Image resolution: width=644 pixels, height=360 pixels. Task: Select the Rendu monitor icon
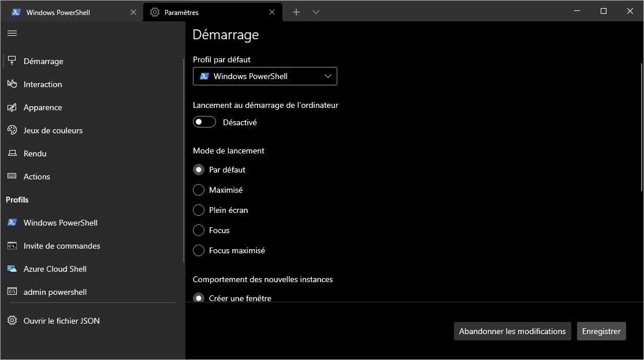pyautogui.click(x=12, y=153)
